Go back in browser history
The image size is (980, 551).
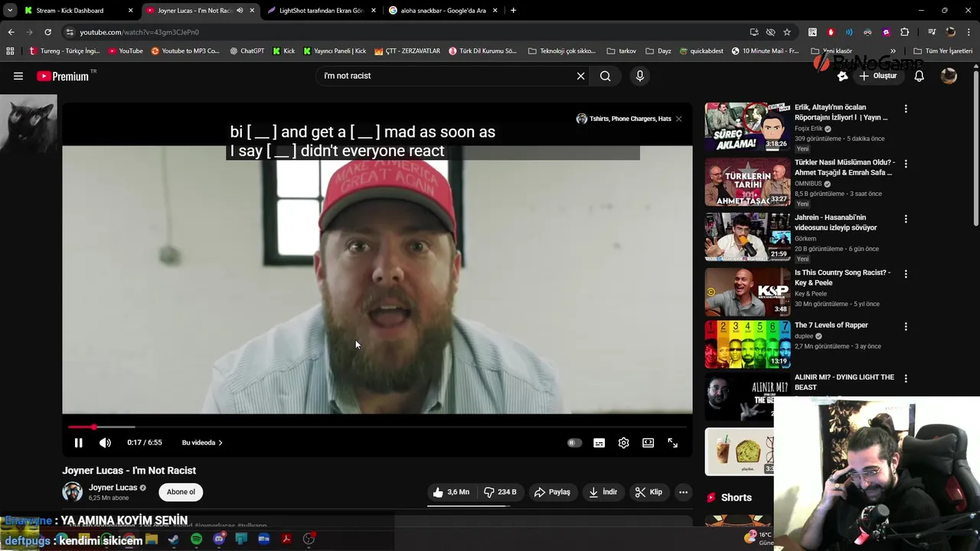coord(11,32)
